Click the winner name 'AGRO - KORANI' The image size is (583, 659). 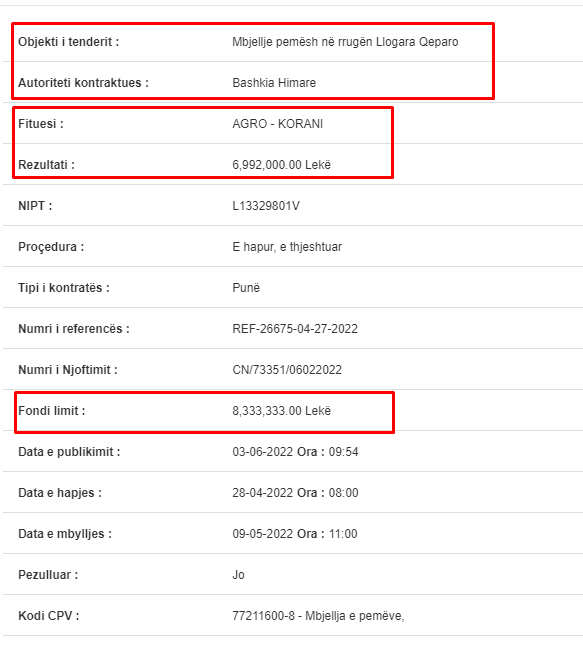click(x=277, y=124)
